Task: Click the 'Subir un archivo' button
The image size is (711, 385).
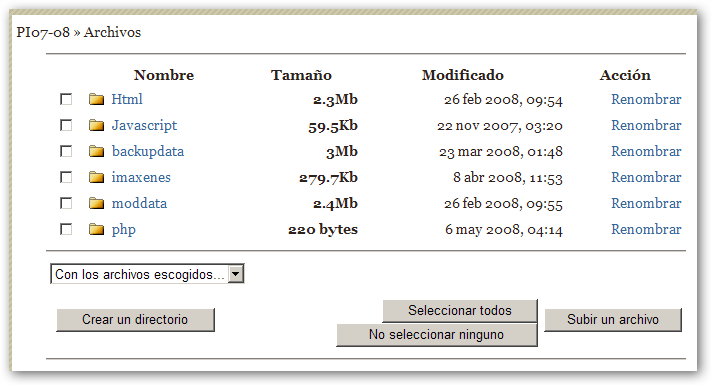Action: pos(613,320)
